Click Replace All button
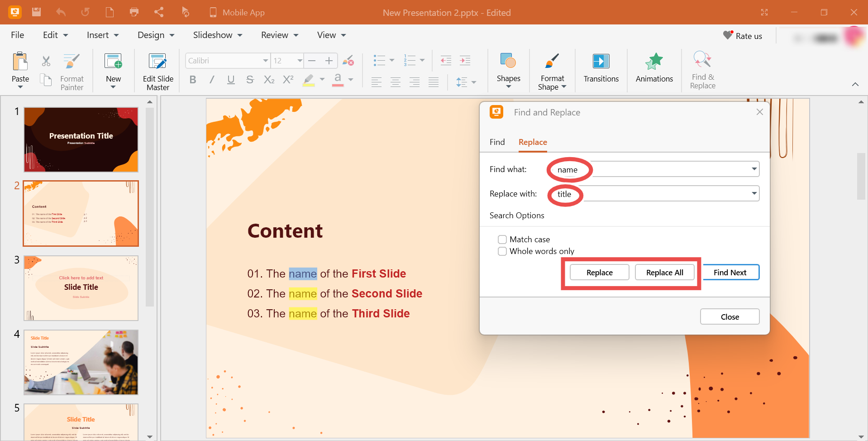868x441 pixels. pos(664,272)
